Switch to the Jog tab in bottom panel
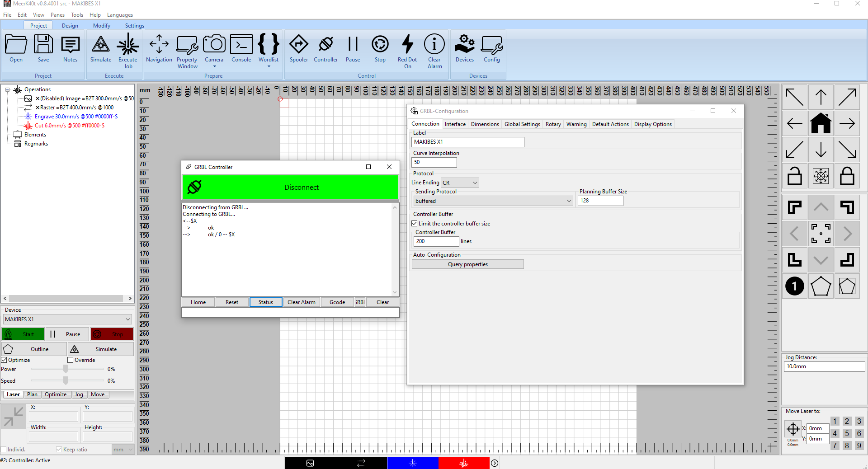 [x=79, y=394]
